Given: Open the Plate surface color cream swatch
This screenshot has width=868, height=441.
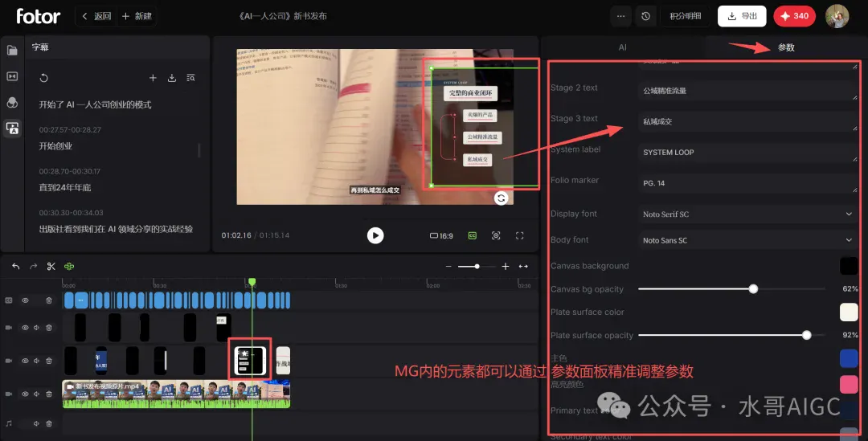Looking at the screenshot, I should pyautogui.click(x=849, y=312).
